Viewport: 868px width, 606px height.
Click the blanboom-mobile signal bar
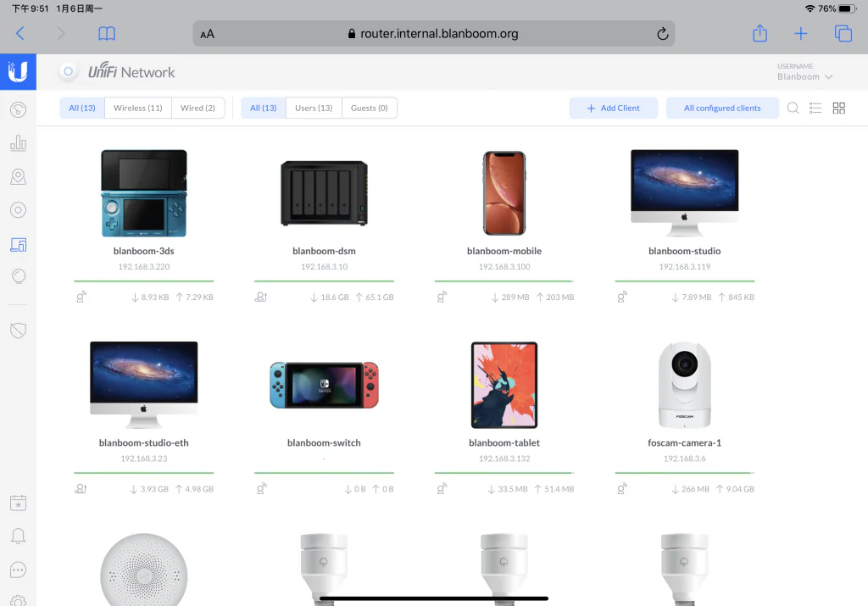[504, 281]
